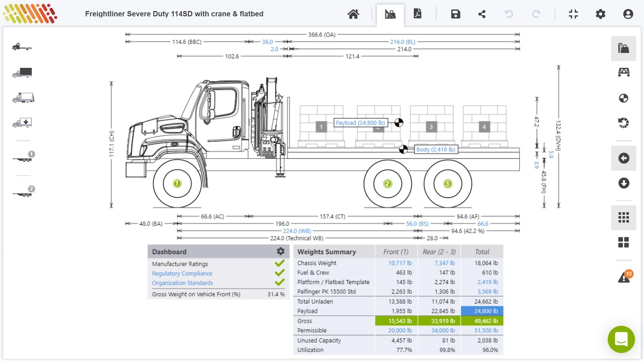The image size is (644, 362).
Task: Open the four-tile layout icon
Action: point(624,242)
